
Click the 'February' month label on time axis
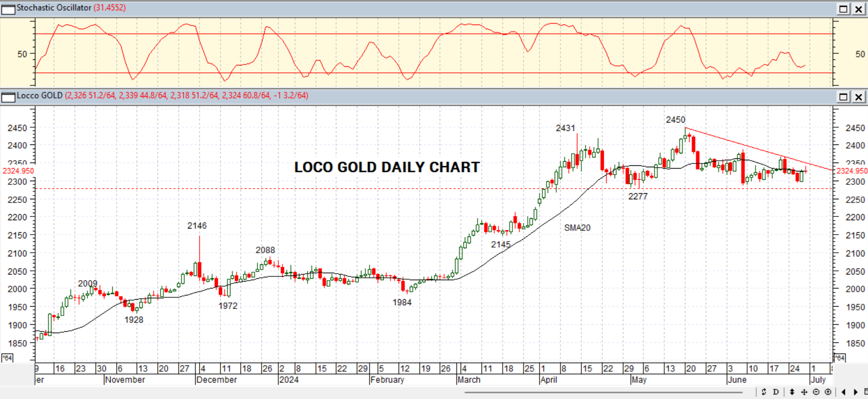click(387, 379)
